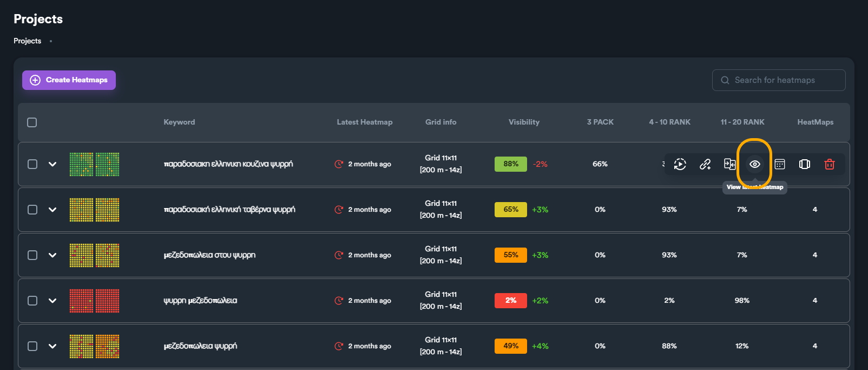Click the Keyword column header

(x=179, y=122)
